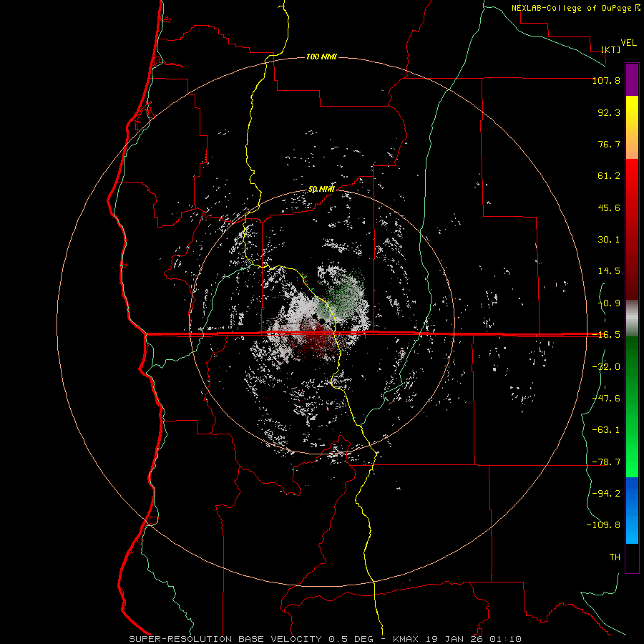Click the -78.7 value on the velocity scale

(606, 462)
